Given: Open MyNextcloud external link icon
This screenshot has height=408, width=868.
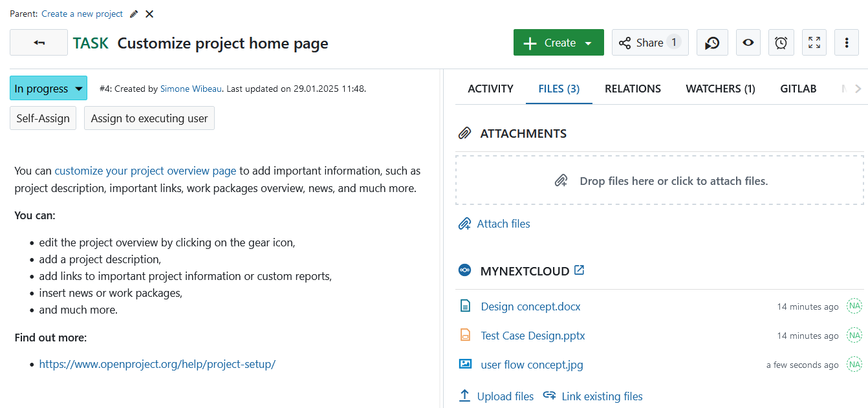Looking at the screenshot, I should point(580,270).
